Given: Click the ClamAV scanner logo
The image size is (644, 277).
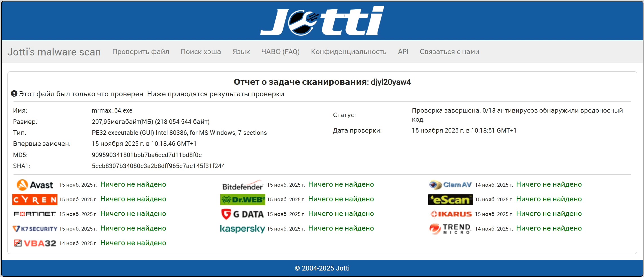Looking at the screenshot, I should (x=450, y=185).
